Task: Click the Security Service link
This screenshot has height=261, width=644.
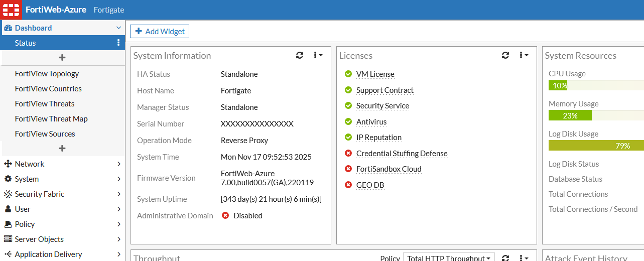Action: [382, 106]
